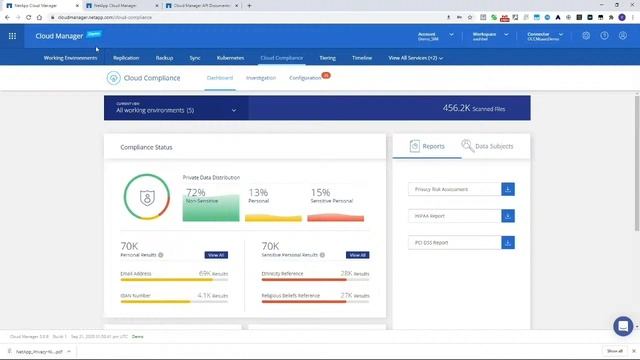The image size is (640, 360).
Task: Open the Tiering tab
Action: [327, 58]
